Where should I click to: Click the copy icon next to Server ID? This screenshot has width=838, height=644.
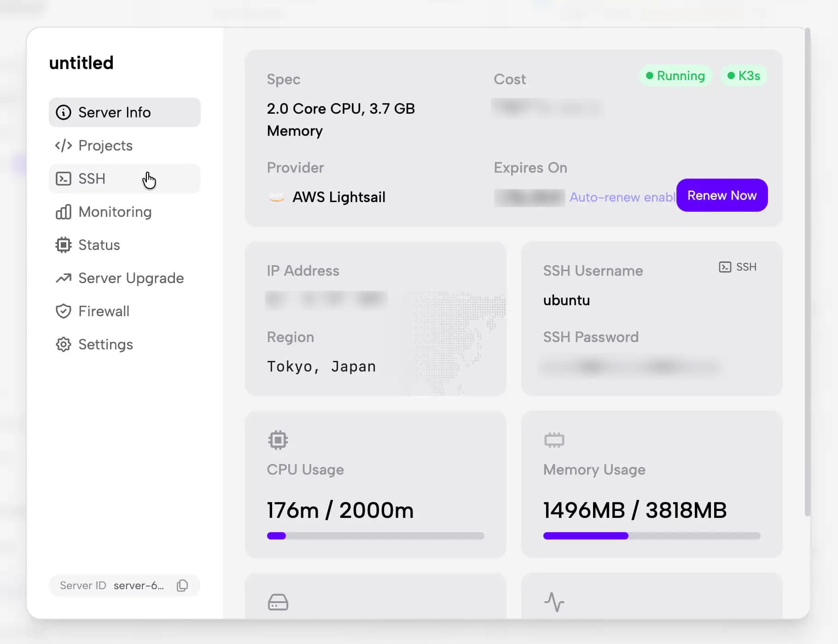(182, 586)
